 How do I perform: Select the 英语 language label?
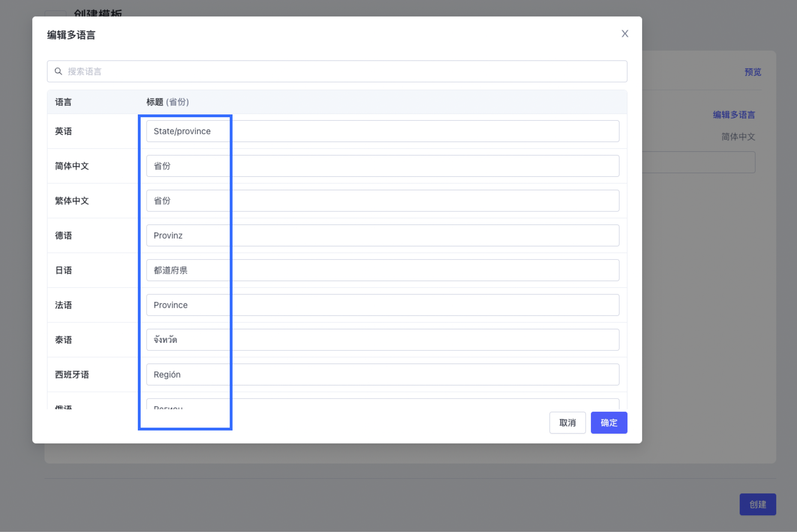point(64,131)
